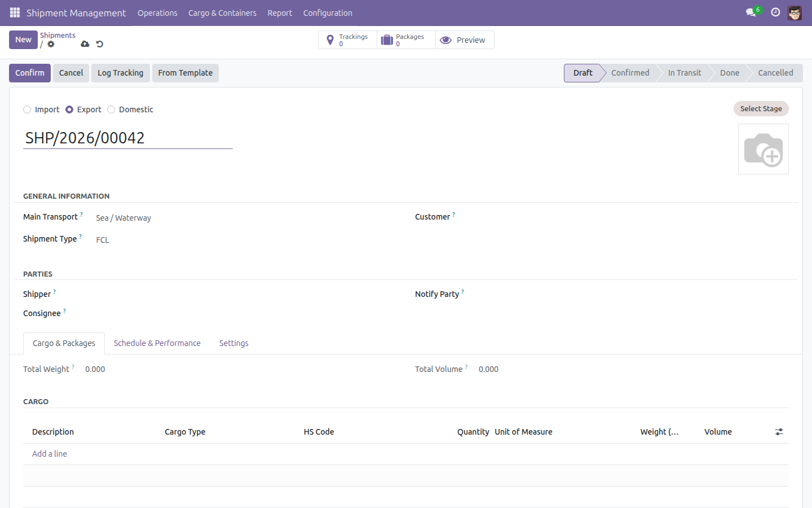Viewport: 812px width, 508px height.
Task: Click Add a line in Cargo table
Action: [x=50, y=454]
